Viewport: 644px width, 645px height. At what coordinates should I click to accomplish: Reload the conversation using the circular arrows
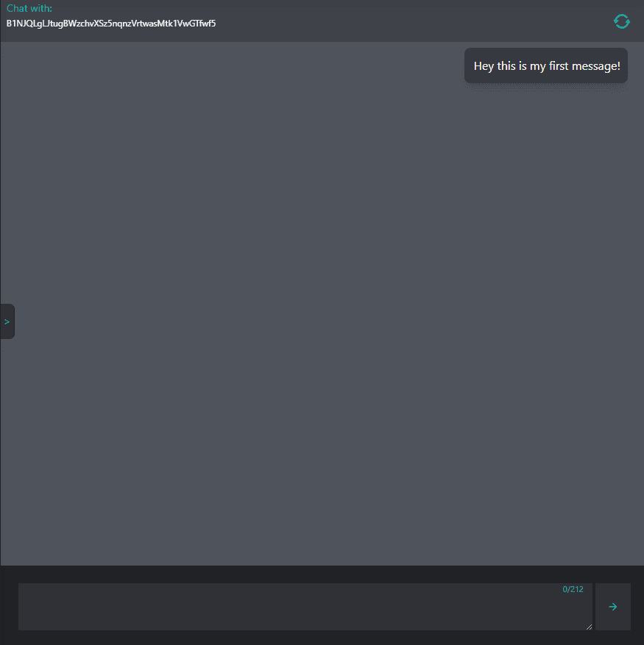[621, 21]
